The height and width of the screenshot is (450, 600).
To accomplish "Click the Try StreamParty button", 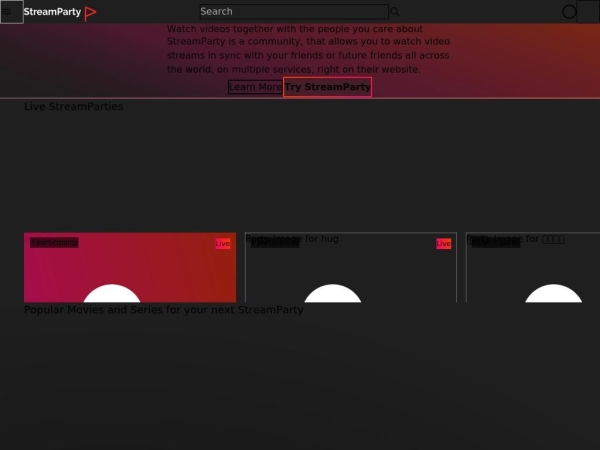I will (327, 87).
